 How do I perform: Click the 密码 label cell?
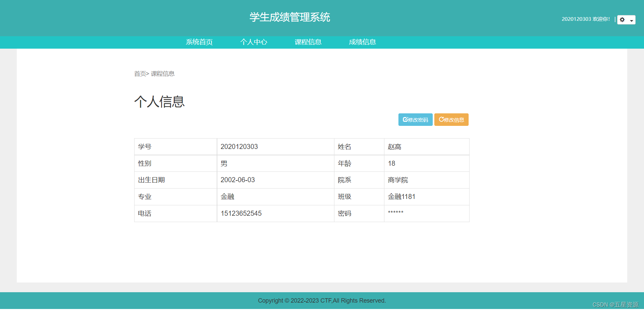tap(359, 213)
